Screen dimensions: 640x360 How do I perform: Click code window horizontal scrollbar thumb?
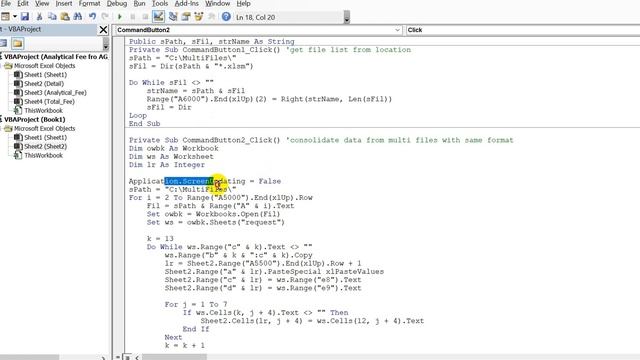tap(174, 357)
